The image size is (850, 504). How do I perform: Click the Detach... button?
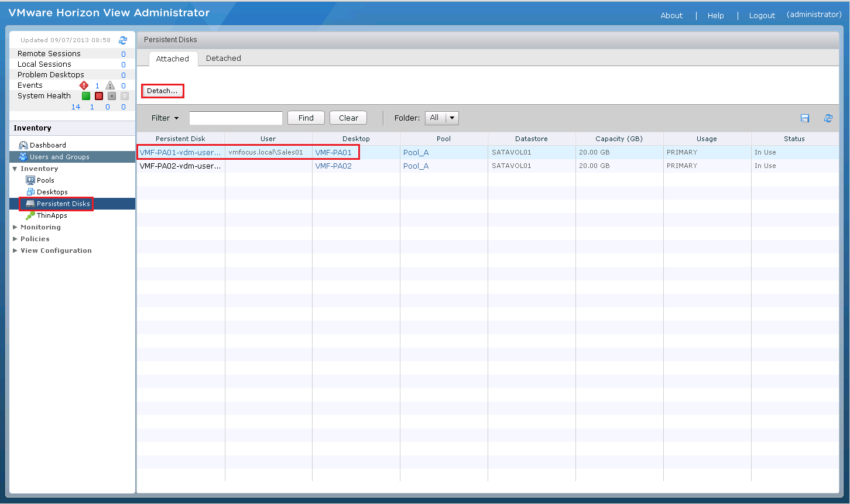click(x=162, y=91)
